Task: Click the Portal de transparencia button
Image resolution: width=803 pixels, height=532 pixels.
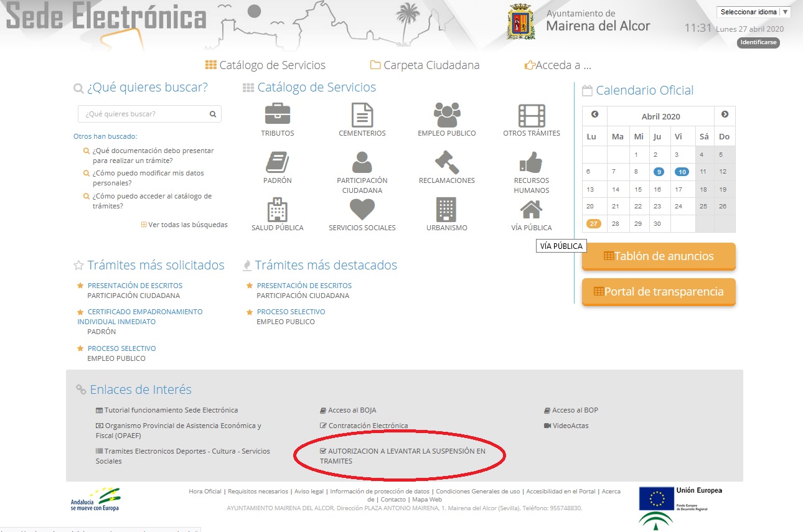Action: [659, 292]
